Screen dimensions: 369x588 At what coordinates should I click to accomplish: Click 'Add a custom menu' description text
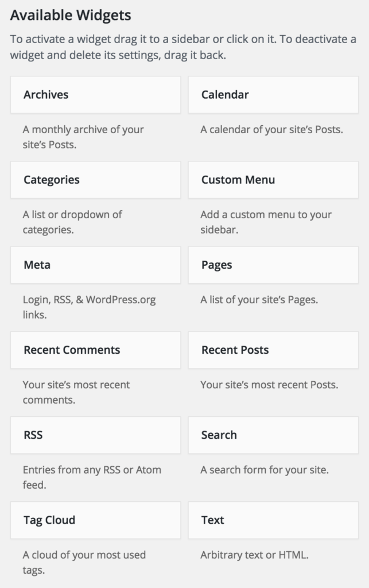[x=266, y=222]
